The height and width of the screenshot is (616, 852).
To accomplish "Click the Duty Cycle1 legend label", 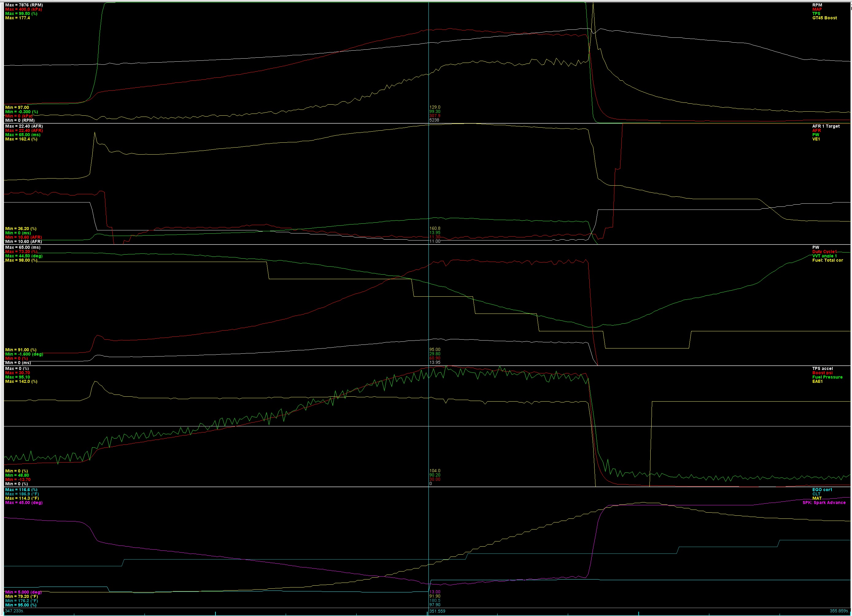I will coord(824,252).
